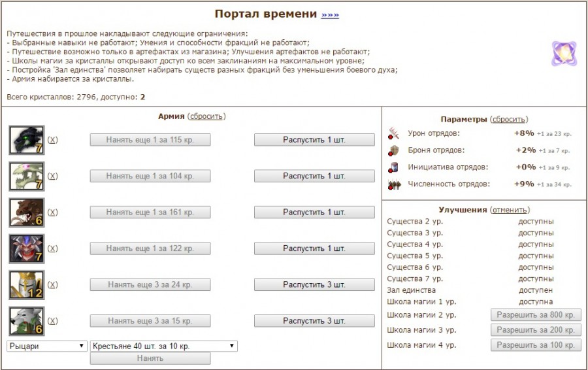This screenshot has width=588, height=370.
Task: Click the Существа 7 ур. row
Action: [470, 279]
